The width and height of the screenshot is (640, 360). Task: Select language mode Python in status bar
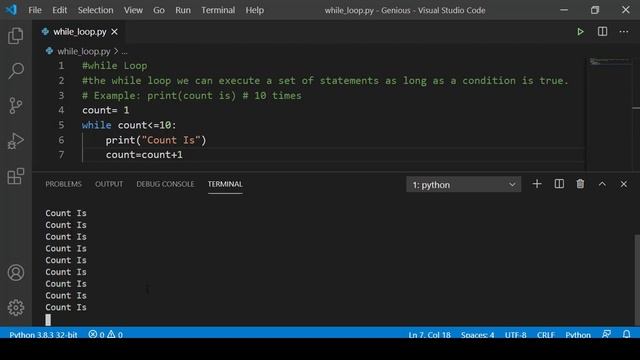[x=578, y=335]
